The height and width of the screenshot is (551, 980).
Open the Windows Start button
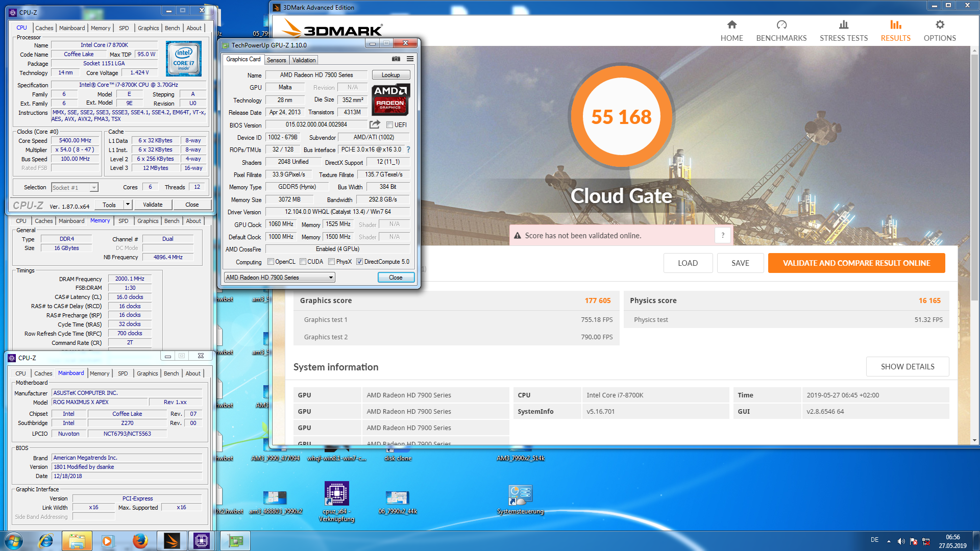coord(14,541)
